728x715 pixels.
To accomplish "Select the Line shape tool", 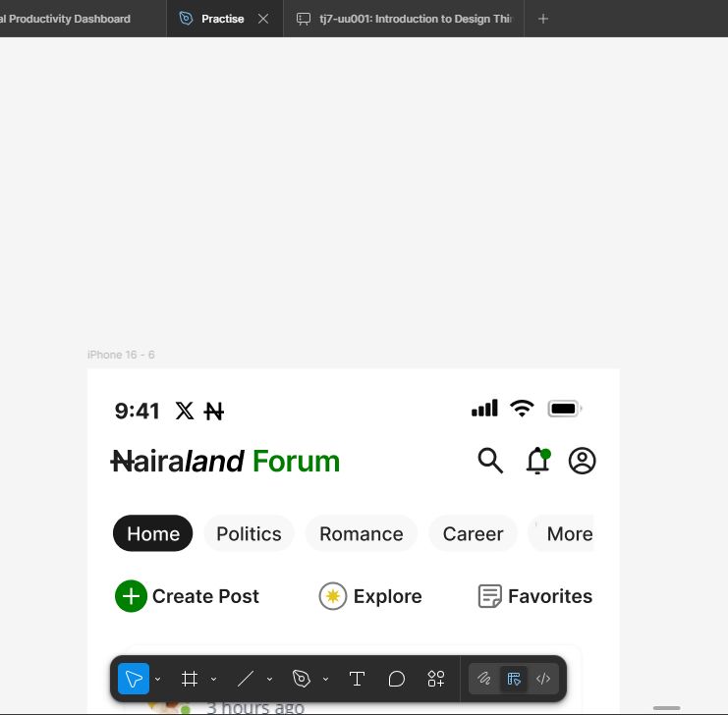I will (x=246, y=679).
